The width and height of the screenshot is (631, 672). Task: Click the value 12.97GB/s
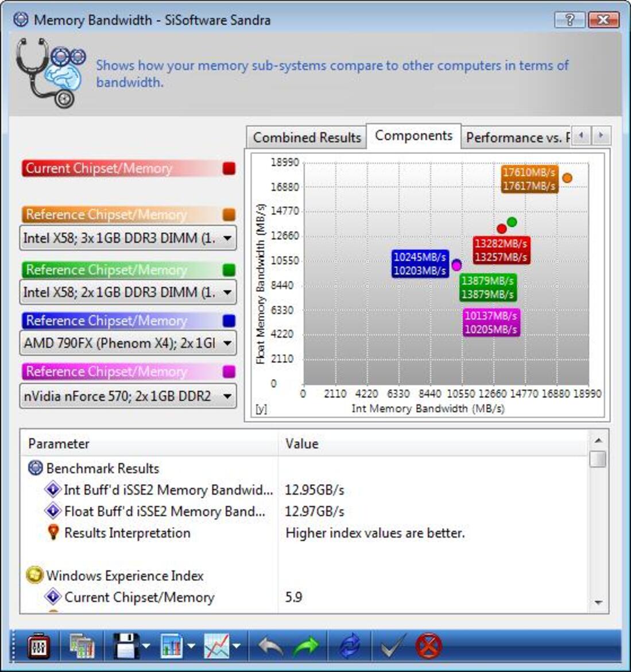(315, 511)
